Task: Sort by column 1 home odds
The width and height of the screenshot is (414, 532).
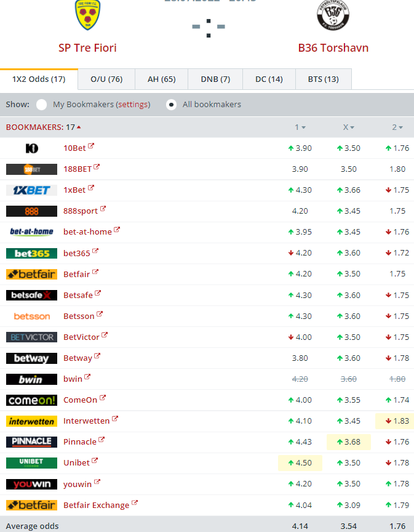Action: click(x=300, y=127)
